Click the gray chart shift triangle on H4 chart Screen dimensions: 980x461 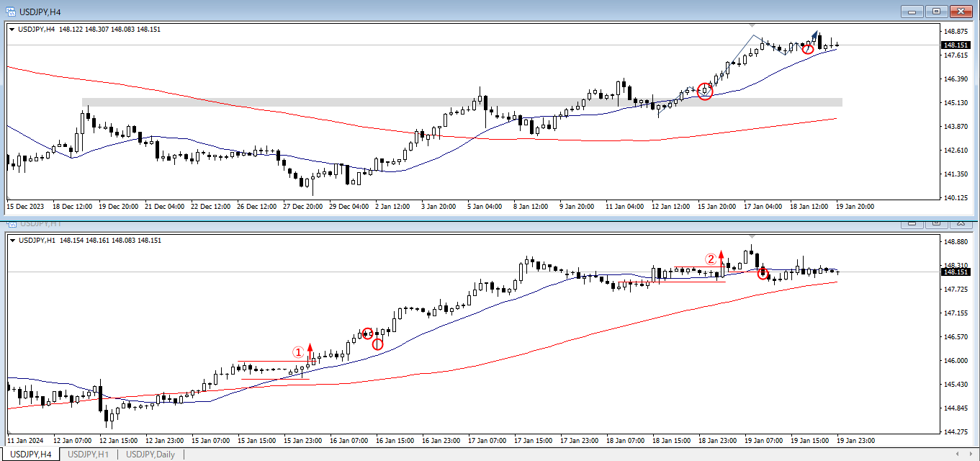pyautogui.click(x=753, y=27)
